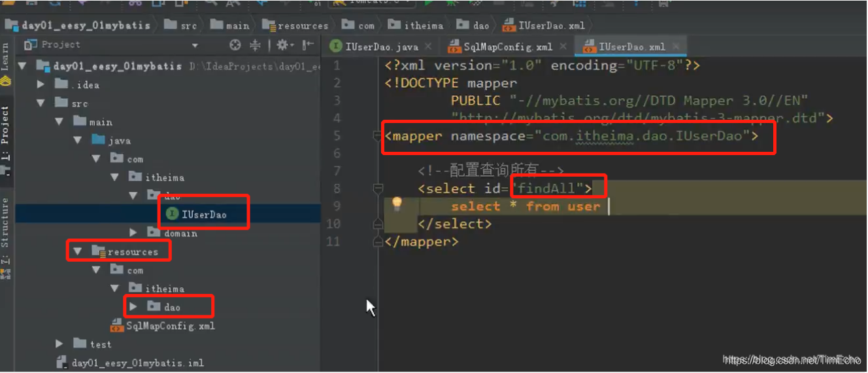The height and width of the screenshot is (373, 868).
Task: Click com in the navigation breadcrumb
Action: 358,26
